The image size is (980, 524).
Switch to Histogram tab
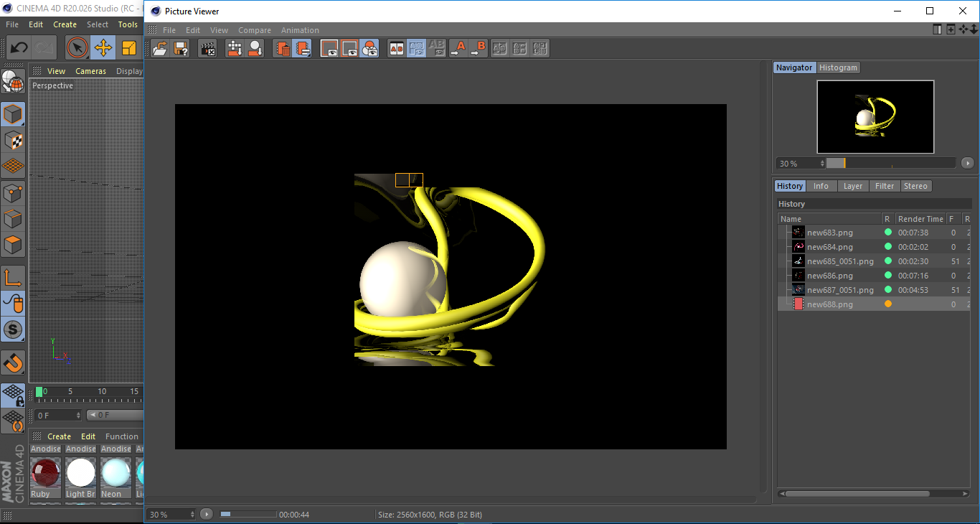click(838, 67)
